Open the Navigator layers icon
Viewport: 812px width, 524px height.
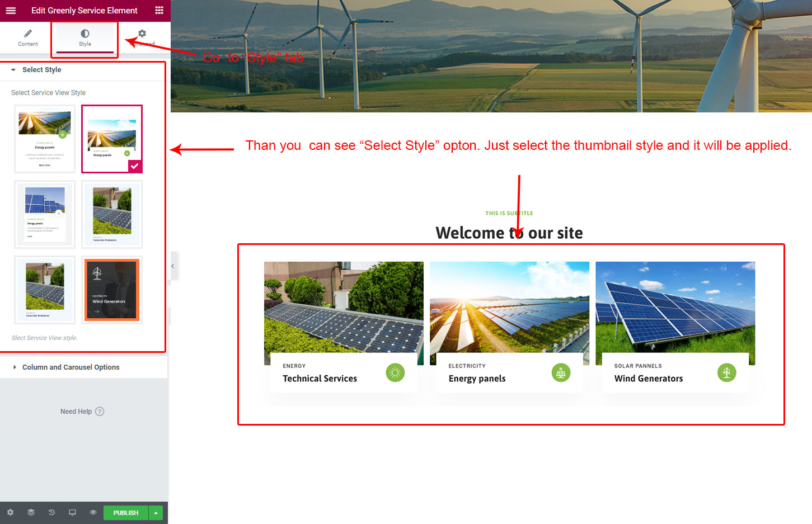click(31, 512)
